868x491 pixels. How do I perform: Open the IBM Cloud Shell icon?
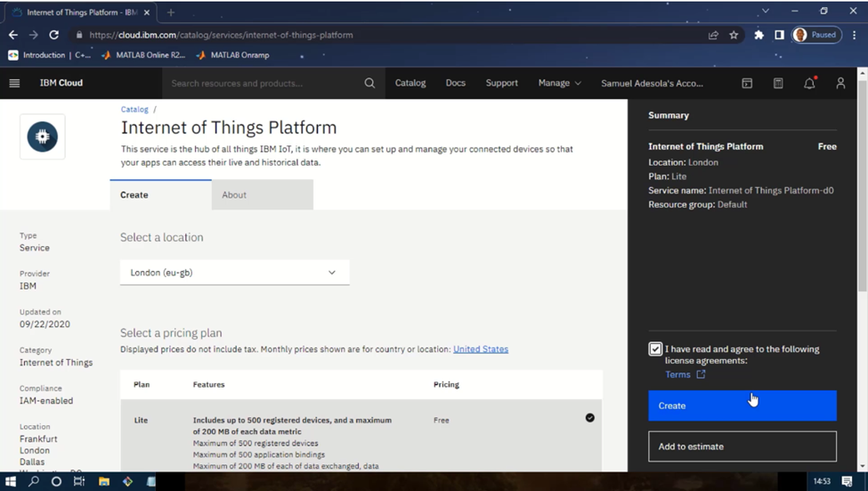point(747,83)
